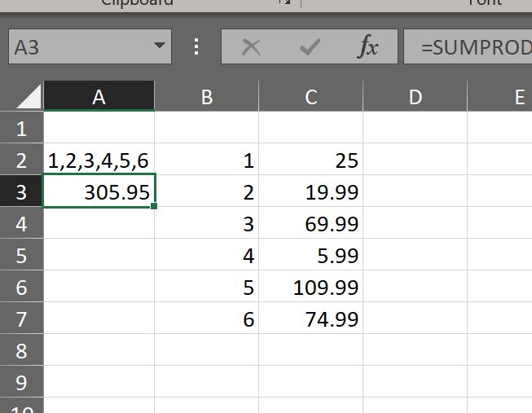Select column D header
The image size is (532, 413).
tap(415, 96)
